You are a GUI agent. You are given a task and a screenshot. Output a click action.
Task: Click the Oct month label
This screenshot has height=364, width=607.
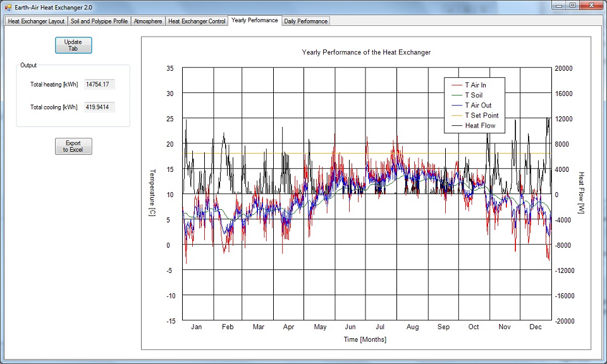point(474,327)
